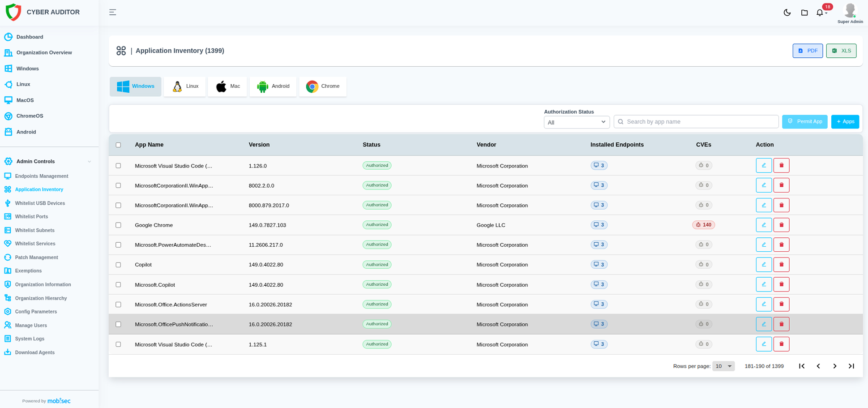Image resolution: width=868 pixels, height=408 pixels.
Task: Open Super Admin profile avatar
Action: (x=850, y=10)
